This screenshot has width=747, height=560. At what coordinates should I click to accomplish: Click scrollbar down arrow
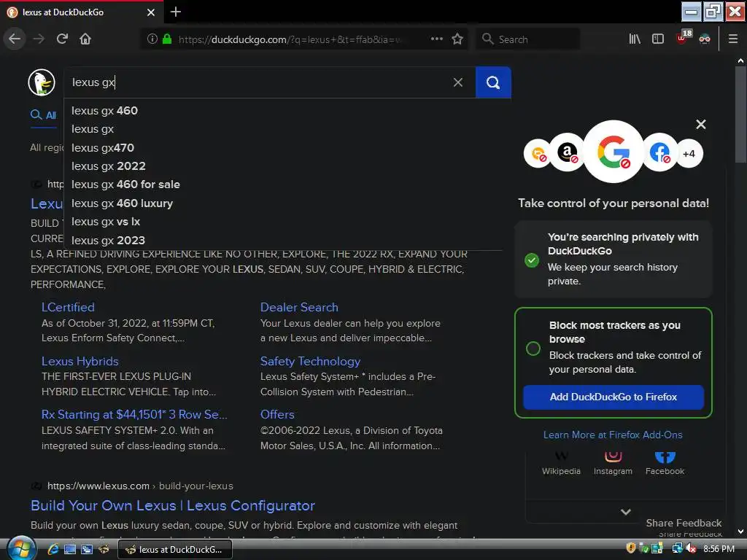click(x=740, y=532)
